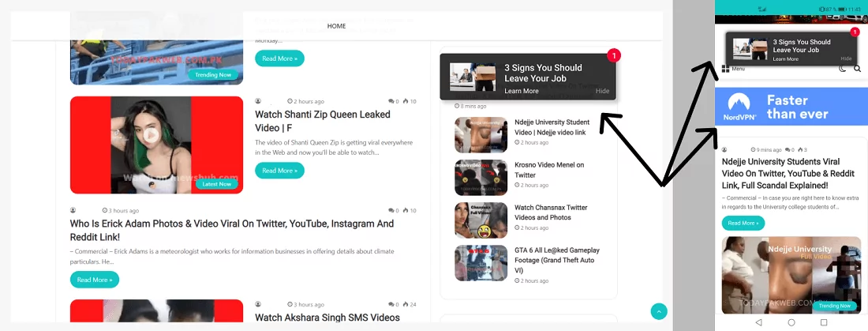Tap the Android home circle button

click(791, 322)
